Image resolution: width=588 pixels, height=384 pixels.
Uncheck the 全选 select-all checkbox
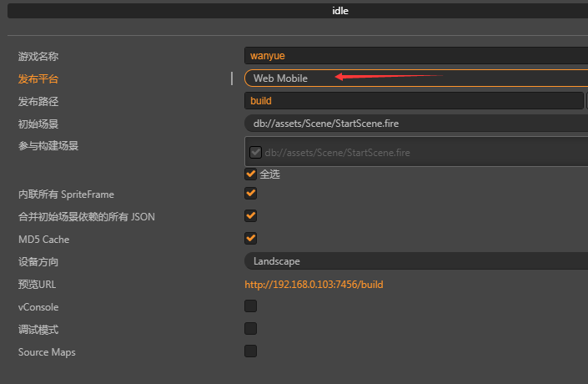tap(250, 174)
